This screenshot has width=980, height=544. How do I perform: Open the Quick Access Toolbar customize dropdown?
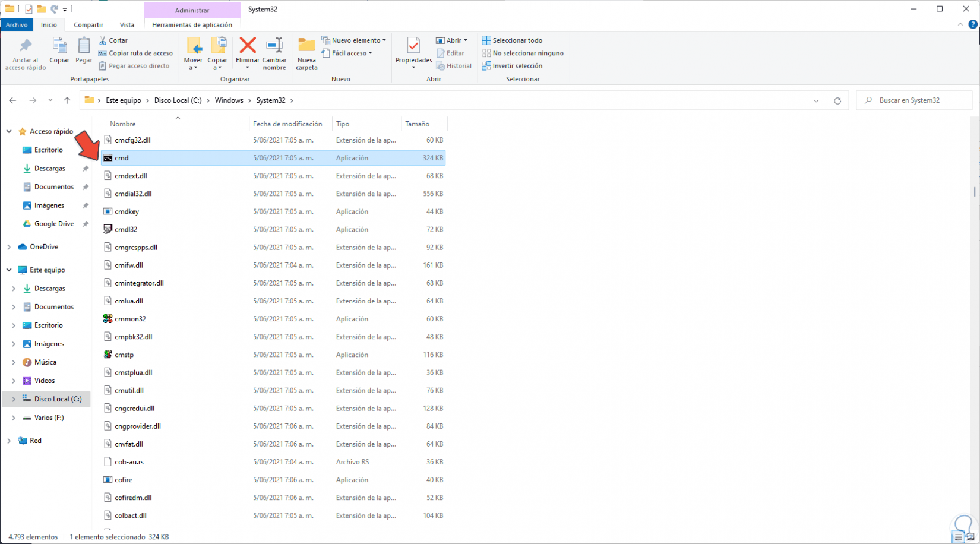click(65, 10)
